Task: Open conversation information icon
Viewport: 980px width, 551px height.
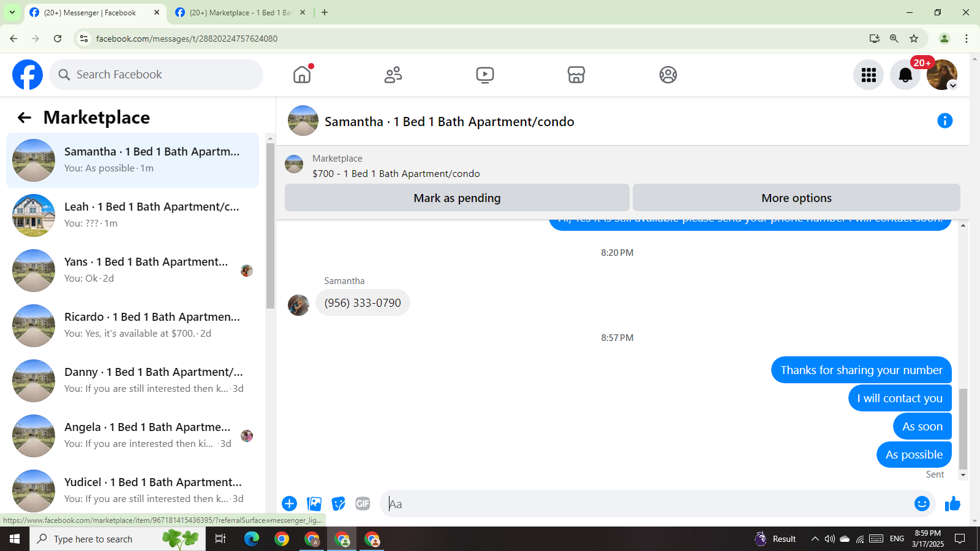Action: tap(945, 121)
